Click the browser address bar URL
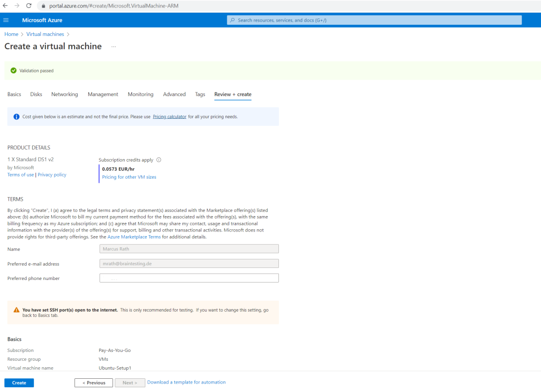Viewport: 541px width, 392px height. [114, 6]
